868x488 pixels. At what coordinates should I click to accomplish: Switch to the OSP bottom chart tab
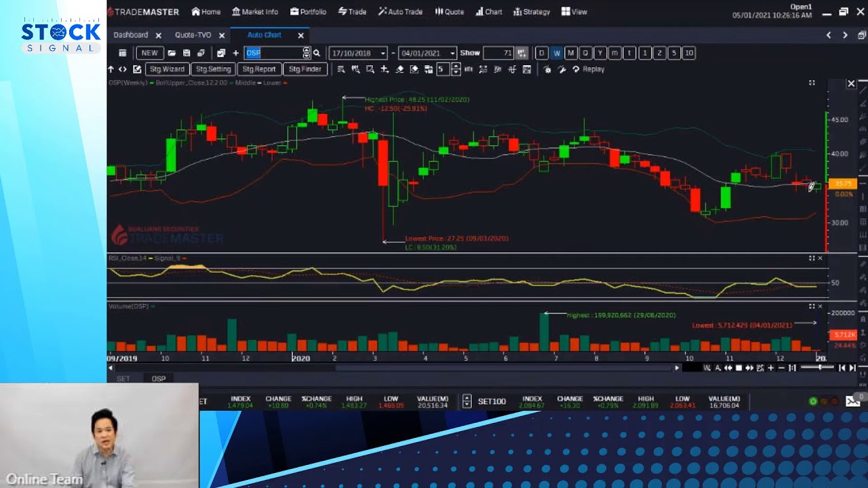[x=159, y=379]
